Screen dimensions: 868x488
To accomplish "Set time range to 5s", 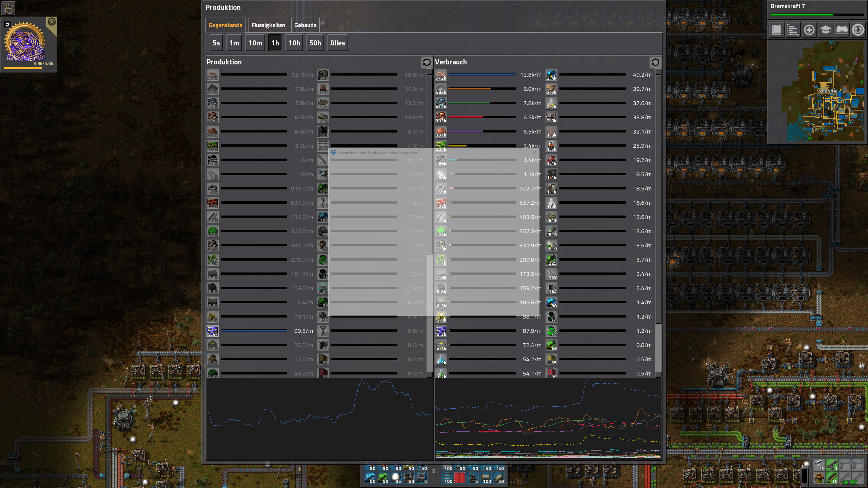I will pos(216,43).
